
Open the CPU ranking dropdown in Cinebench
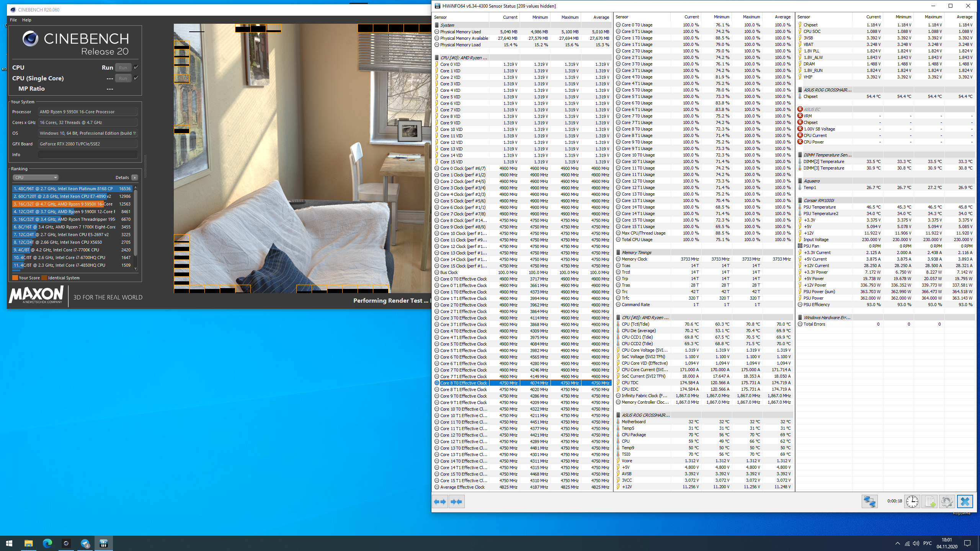coord(35,178)
